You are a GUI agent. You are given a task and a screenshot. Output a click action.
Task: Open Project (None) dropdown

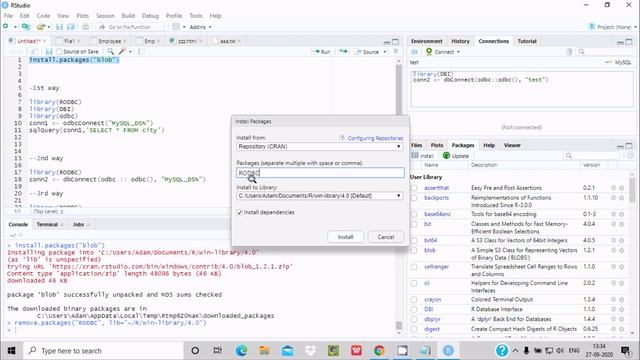coord(612,27)
